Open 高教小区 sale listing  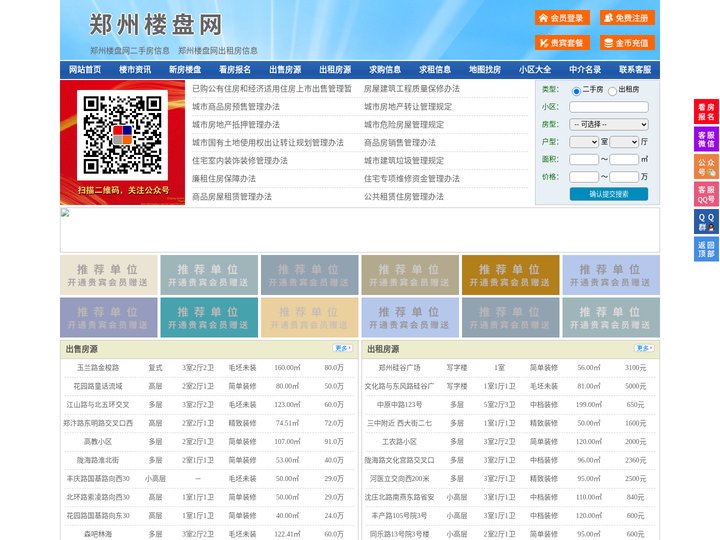pos(98,442)
